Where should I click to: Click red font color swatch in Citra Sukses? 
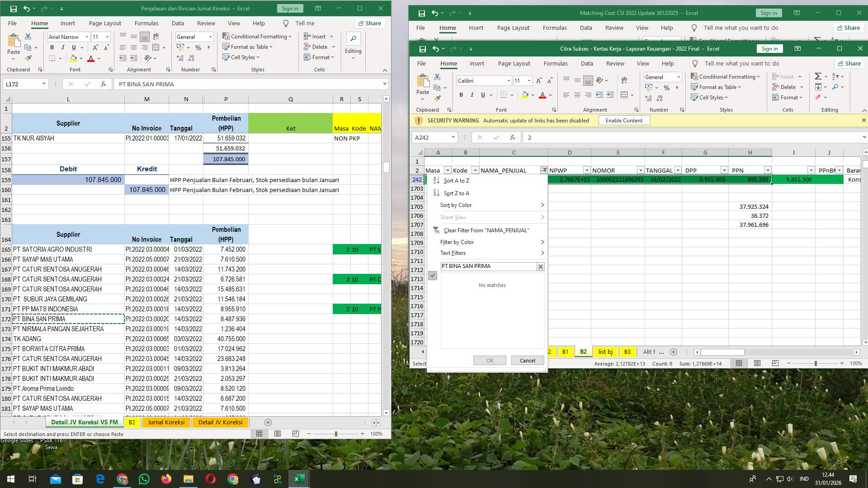pos(542,95)
